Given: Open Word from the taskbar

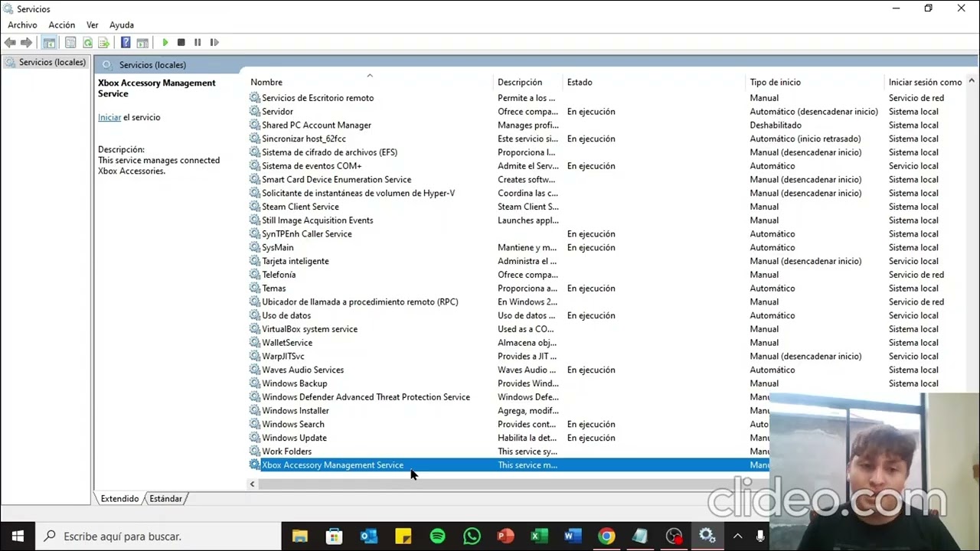Looking at the screenshot, I should point(573,536).
